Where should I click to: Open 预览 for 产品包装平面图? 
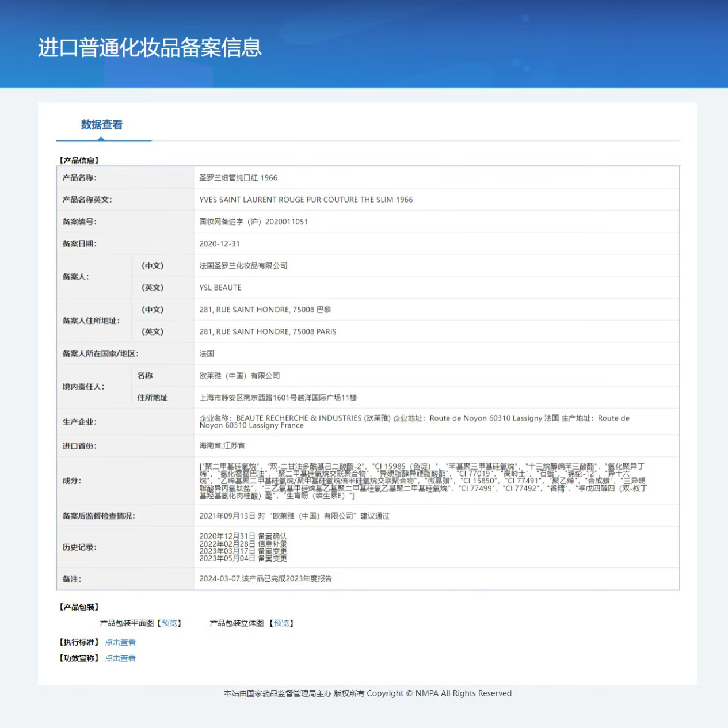point(170,623)
